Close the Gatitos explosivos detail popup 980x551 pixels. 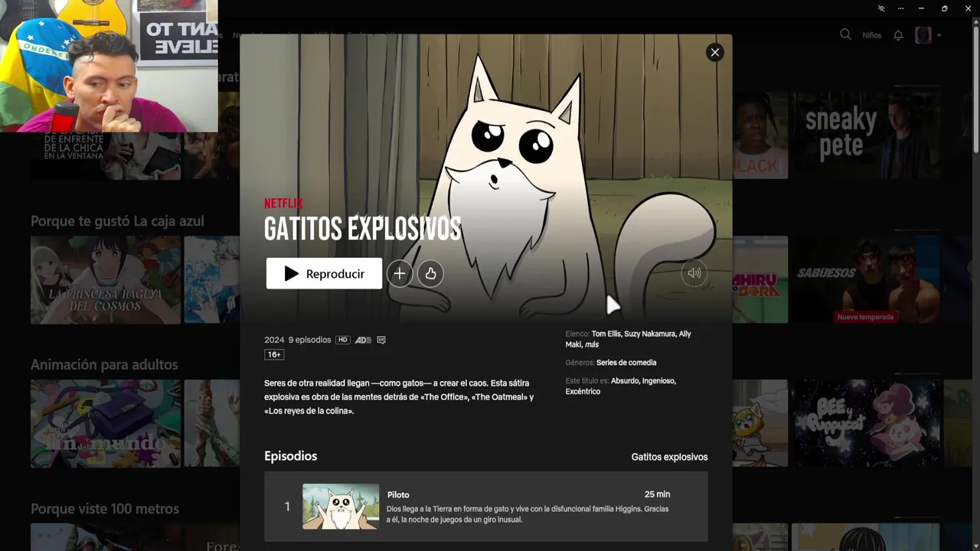(x=714, y=52)
